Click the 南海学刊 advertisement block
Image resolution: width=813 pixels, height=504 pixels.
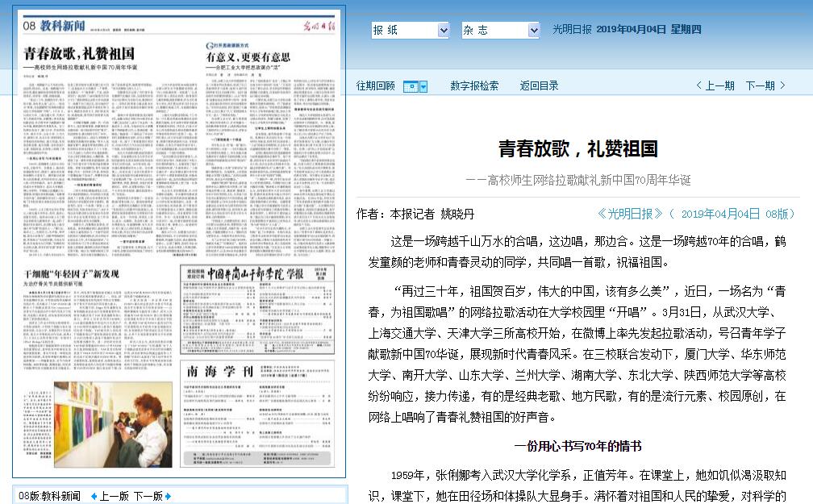[x=257, y=414]
